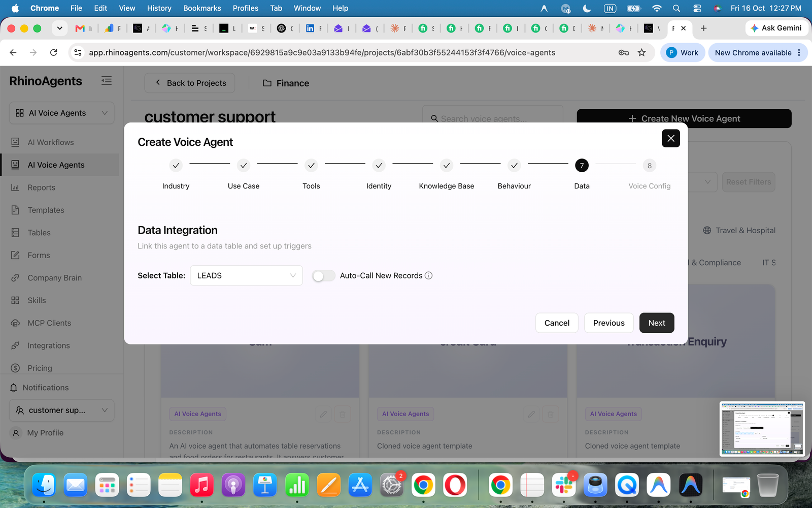Open the Bookmarks menu in the menu bar
The image size is (812, 508).
(x=202, y=8)
